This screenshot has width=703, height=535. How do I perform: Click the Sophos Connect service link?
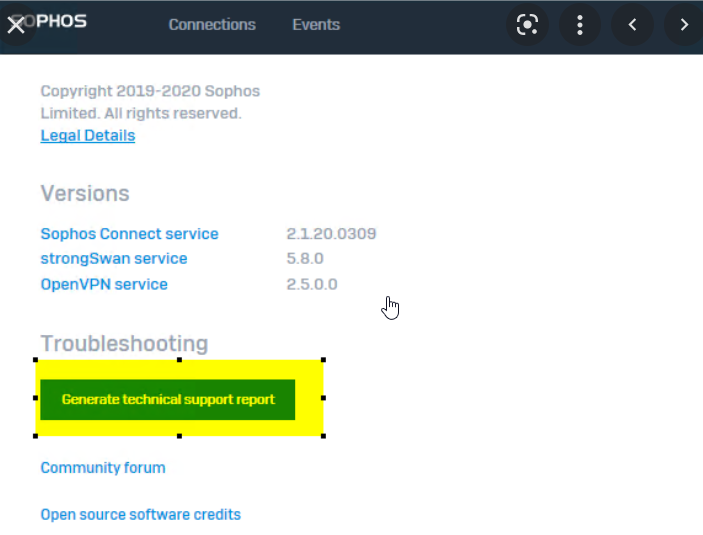[x=130, y=234]
